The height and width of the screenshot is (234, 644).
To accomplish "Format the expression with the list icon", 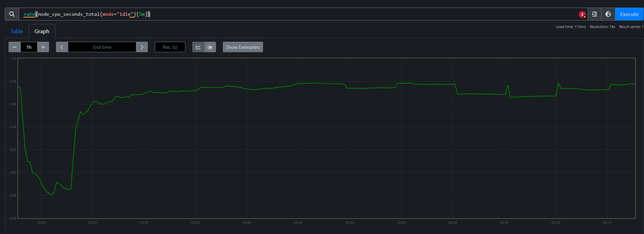I will pyautogui.click(x=595, y=14).
